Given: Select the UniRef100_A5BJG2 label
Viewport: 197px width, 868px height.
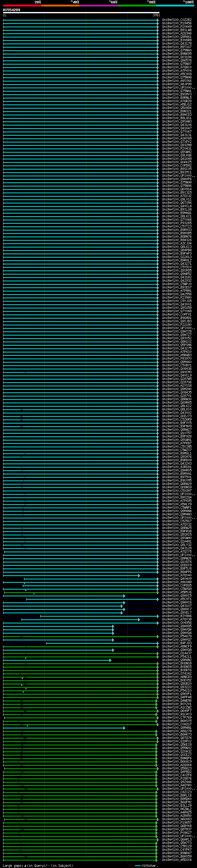Looking at the screenshot, I should click(177, 104).
